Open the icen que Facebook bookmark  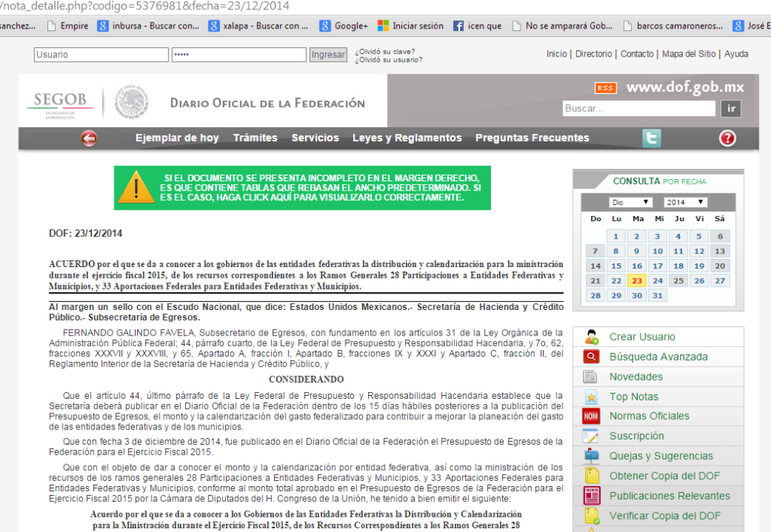[x=477, y=26]
